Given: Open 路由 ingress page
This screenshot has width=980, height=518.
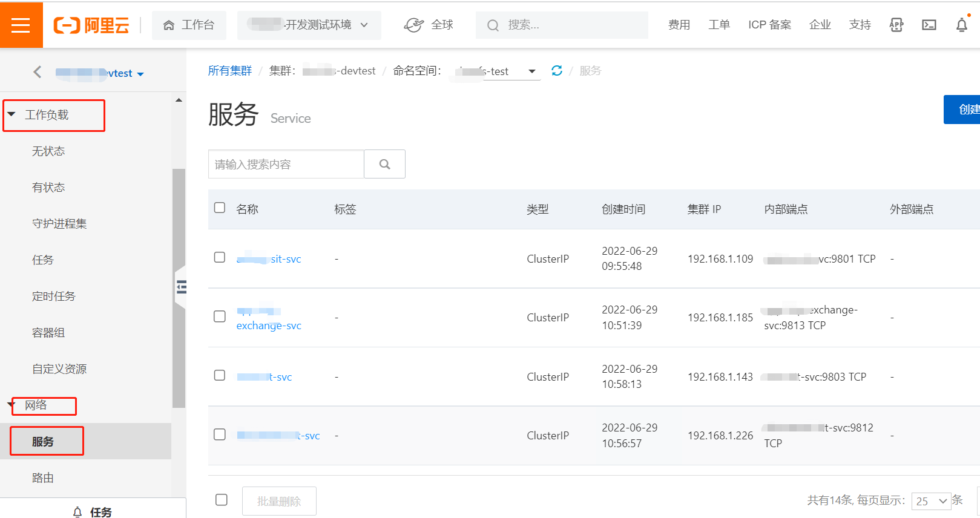Looking at the screenshot, I should click(43, 478).
